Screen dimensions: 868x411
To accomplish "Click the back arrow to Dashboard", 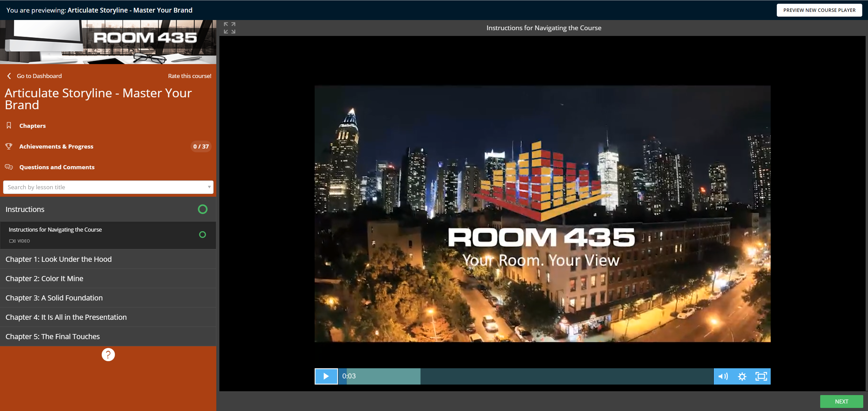I will tap(9, 76).
